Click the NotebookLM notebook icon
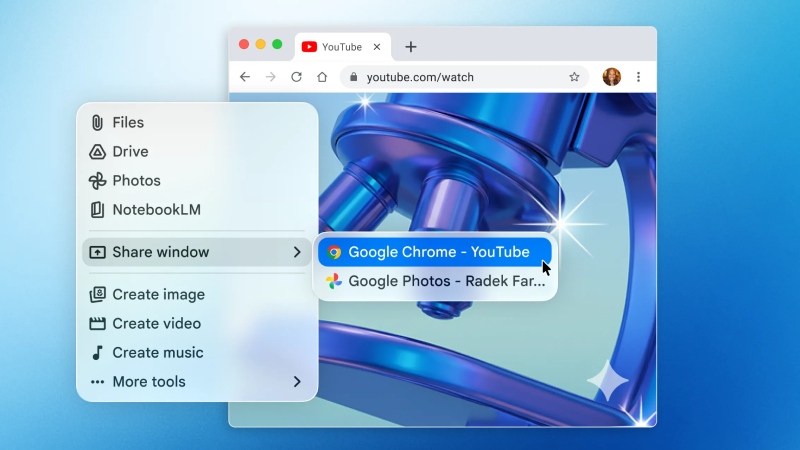This screenshot has width=800, height=450. point(97,210)
